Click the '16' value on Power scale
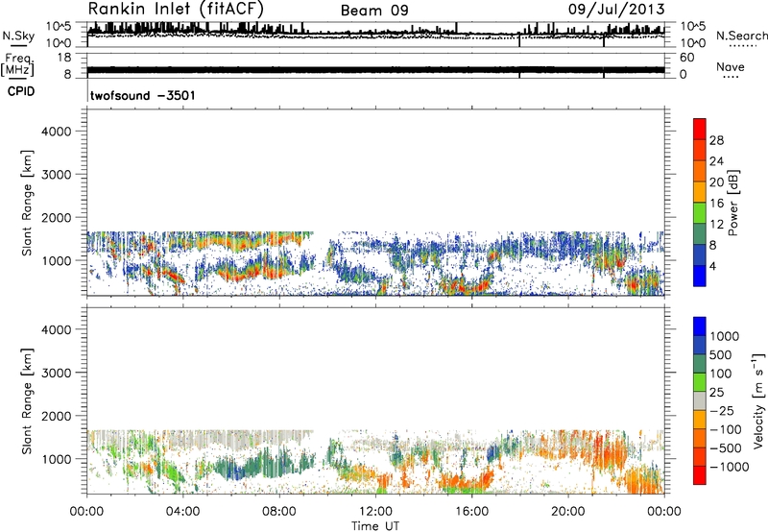This screenshot has width=768, height=532. [716, 204]
